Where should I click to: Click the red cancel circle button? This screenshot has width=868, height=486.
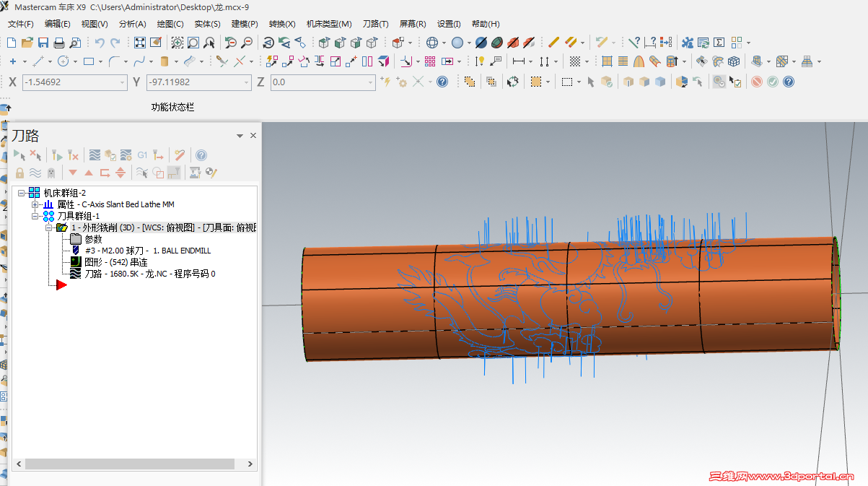[757, 82]
